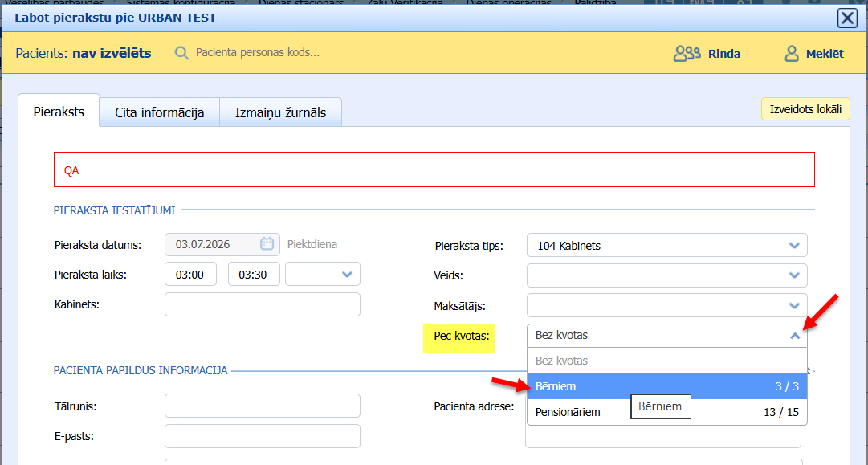
Task: Click the Pieraksta datums field 03.07.2026
Action: [222, 244]
